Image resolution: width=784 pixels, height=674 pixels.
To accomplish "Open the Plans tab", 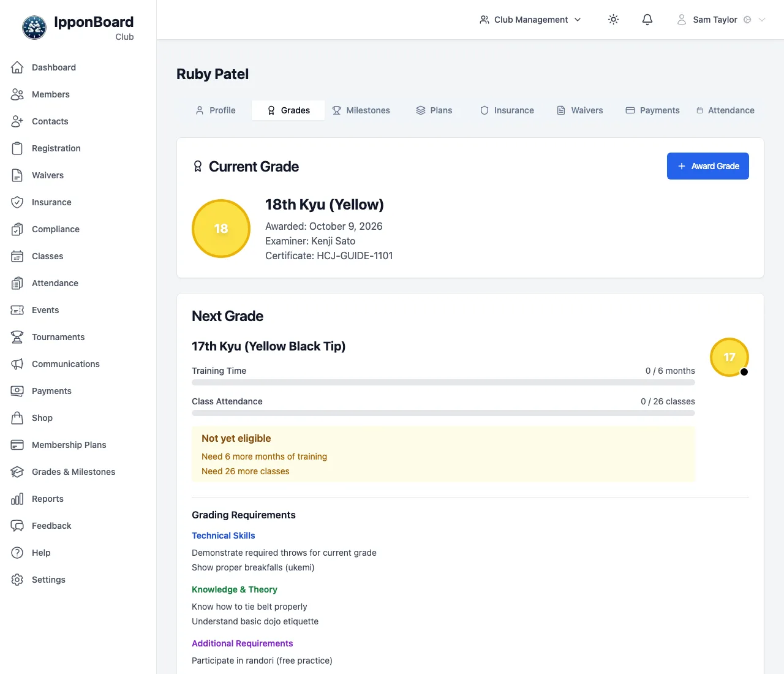I will point(434,110).
